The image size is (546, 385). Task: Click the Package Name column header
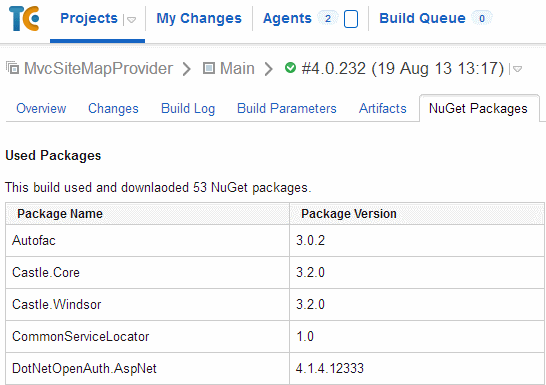pyautogui.click(x=147, y=213)
